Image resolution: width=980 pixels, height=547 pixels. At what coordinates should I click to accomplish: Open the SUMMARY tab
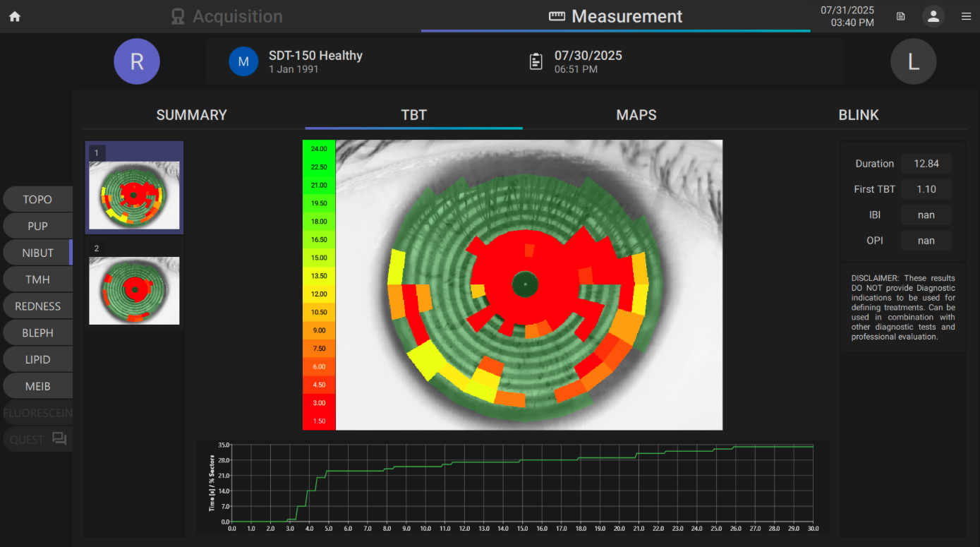pos(191,115)
